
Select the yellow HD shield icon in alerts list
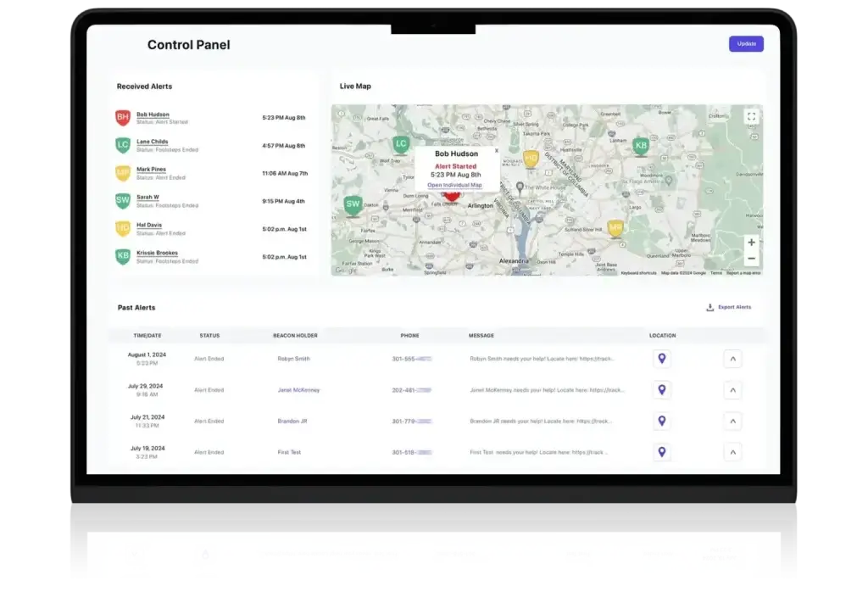point(123,228)
